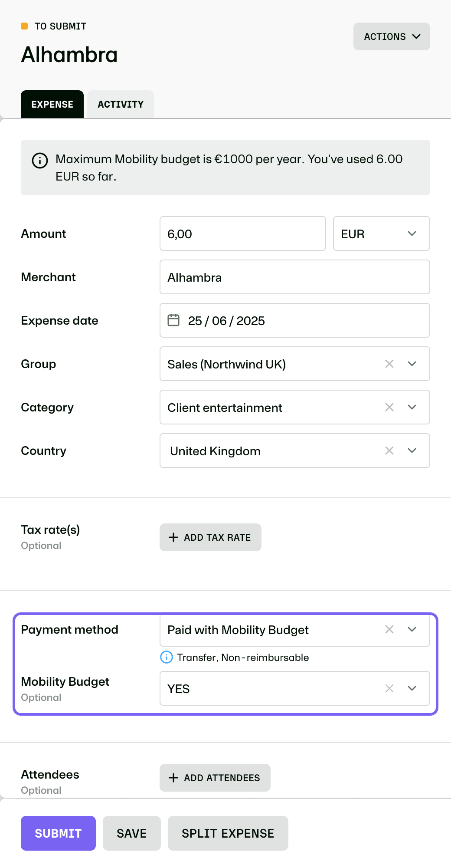Click the Client entertainment category value
Image resolution: width=451 pixels, height=868 pixels.
click(225, 408)
